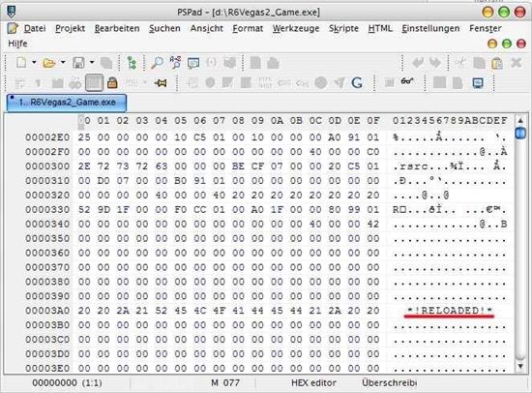Click the eyeglasses icon in toolbar
This screenshot has height=393, width=532.
407,82
